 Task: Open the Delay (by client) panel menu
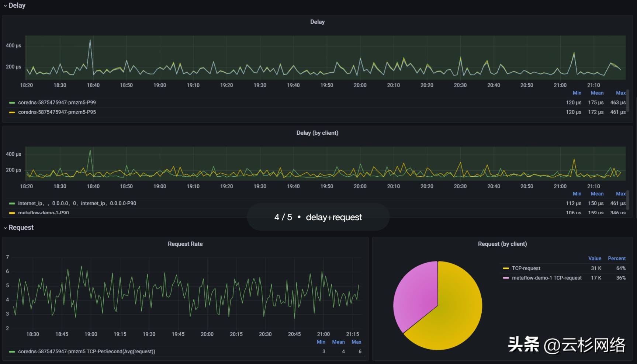tap(317, 133)
